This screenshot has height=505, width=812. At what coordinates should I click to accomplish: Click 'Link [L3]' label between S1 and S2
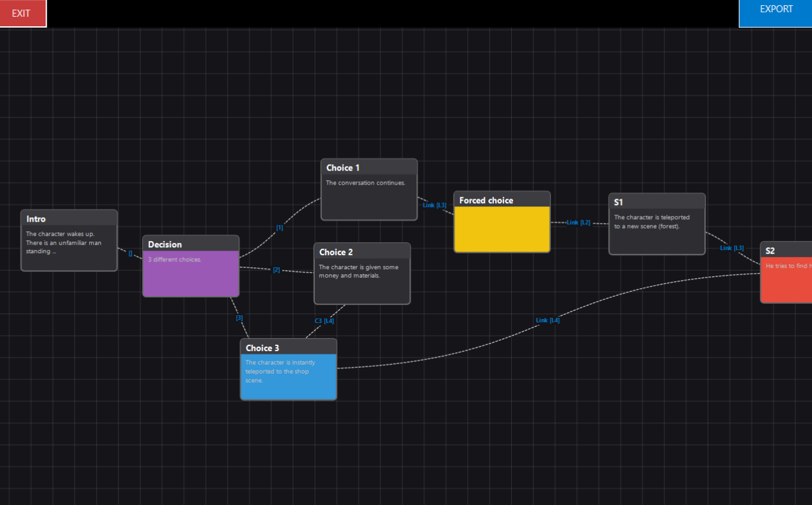[x=732, y=248]
